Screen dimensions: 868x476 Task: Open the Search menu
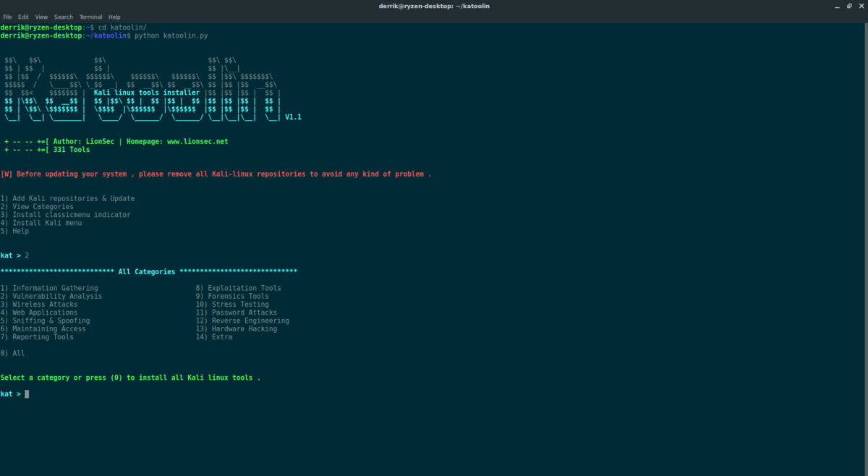click(x=64, y=17)
